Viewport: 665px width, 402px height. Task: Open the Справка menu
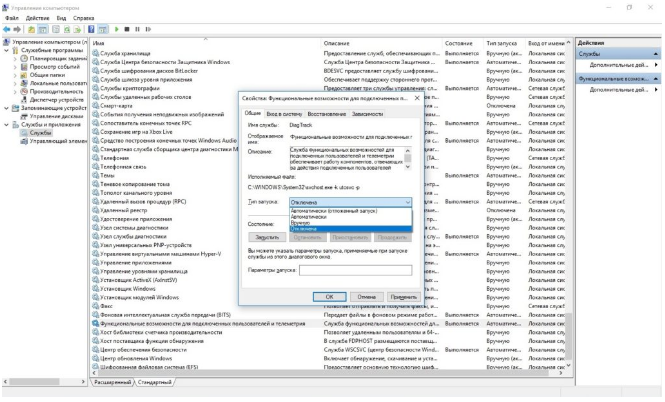pyautogui.click(x=84, y=18)
